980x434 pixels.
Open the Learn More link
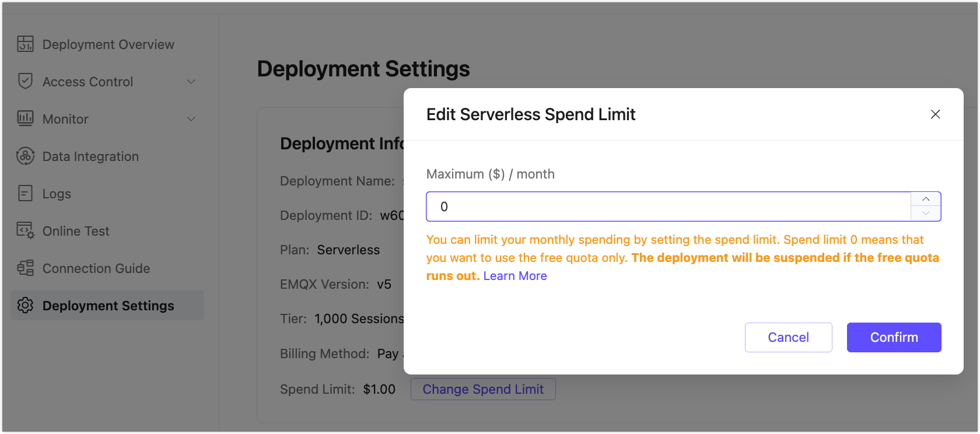pyautogui.click(x=515, y=276)
